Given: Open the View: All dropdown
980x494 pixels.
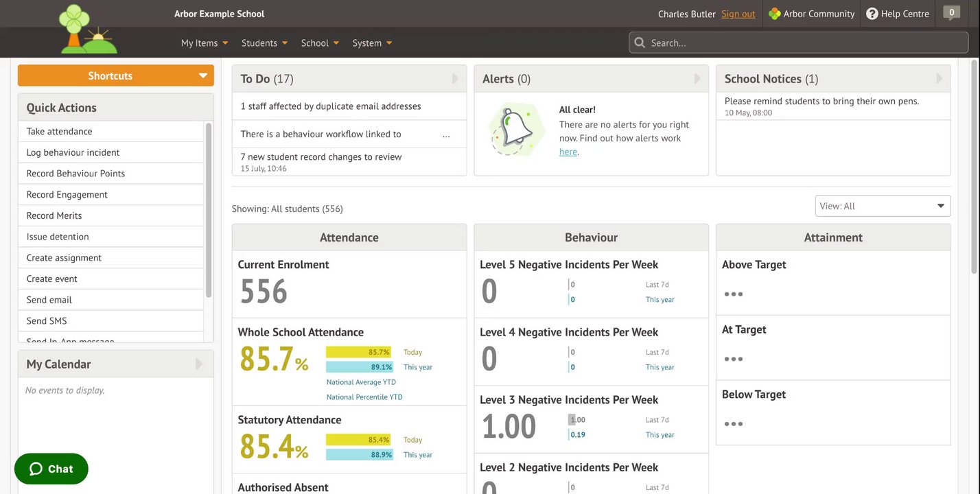Looking at the screenshot, I should [x=883, y=206].
